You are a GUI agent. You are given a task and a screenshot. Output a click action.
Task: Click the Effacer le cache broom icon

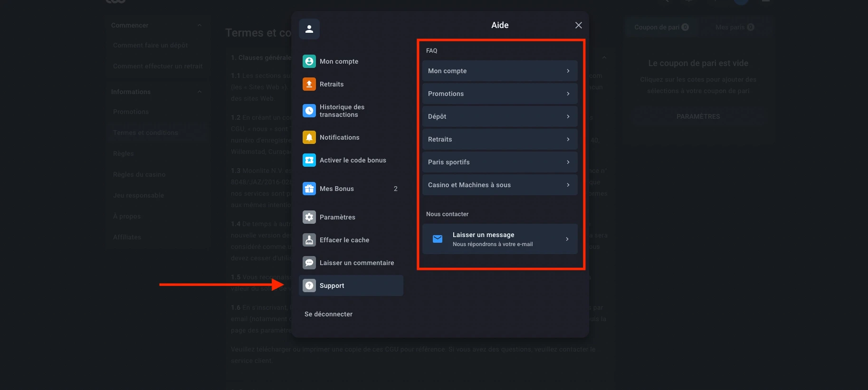pyautogui.click(x=309, y=240)
